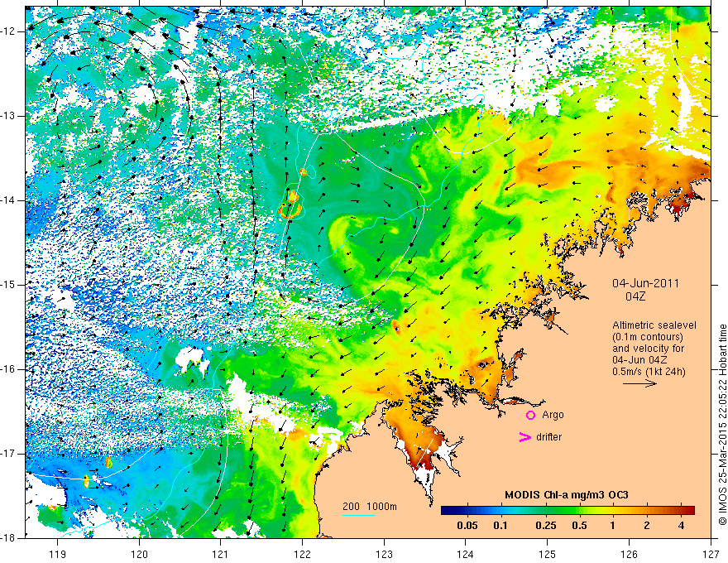Click the '0.5m/s (1kt 24h)' scale text
This screenshot has width=728, height=563.
pos(649,372)
